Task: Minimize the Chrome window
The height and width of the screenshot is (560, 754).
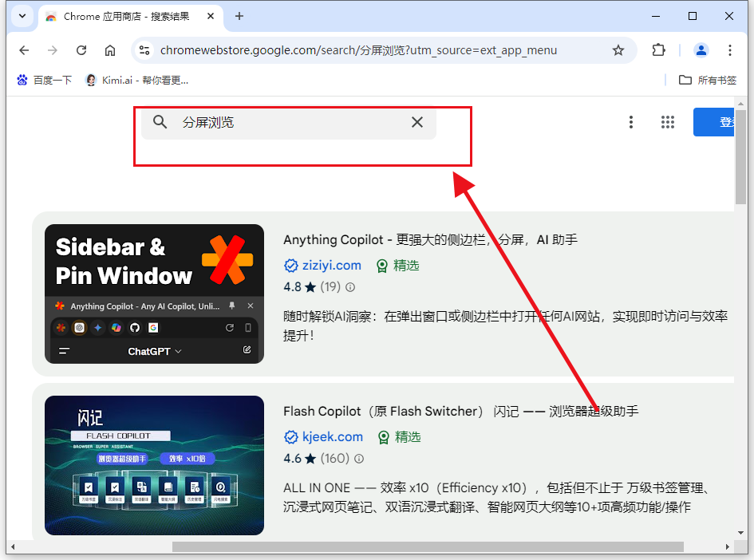Action: tap(656, 16)
